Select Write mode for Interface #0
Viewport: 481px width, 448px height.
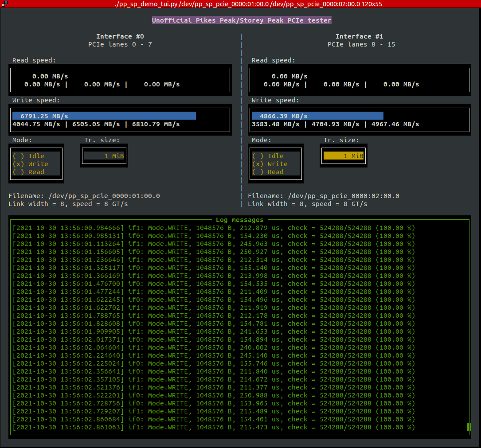click(35, 164)
